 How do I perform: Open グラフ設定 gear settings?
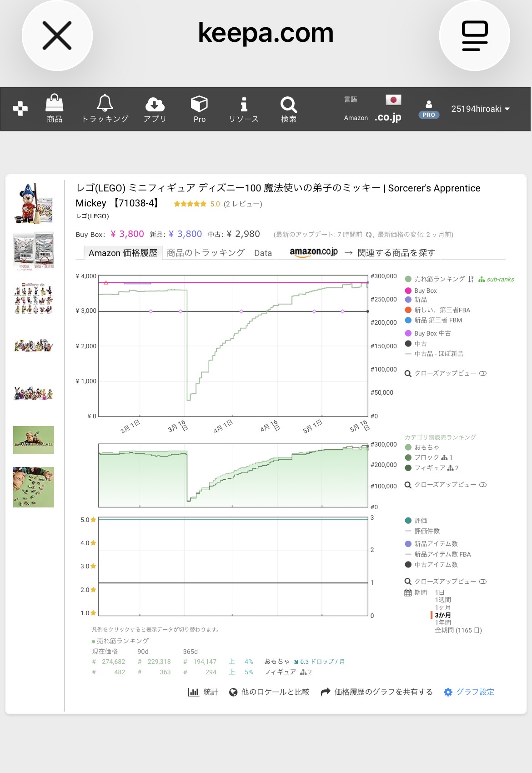click(469, 692)
